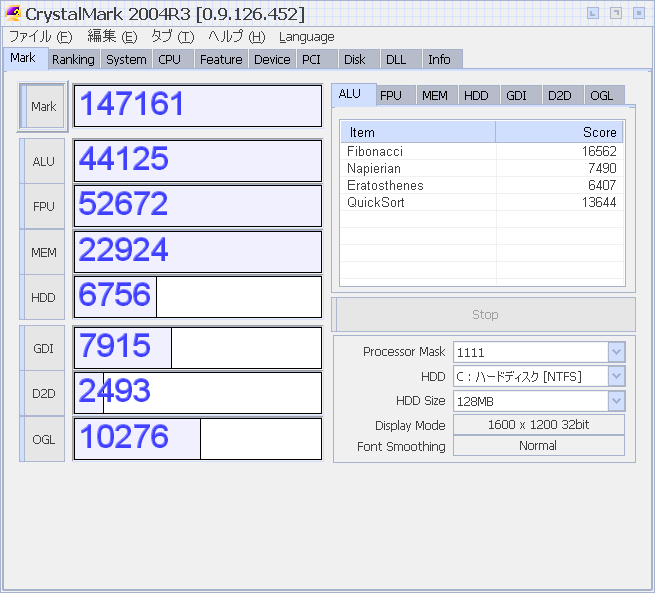Minimize the CrystalMark window

(593, 13)
